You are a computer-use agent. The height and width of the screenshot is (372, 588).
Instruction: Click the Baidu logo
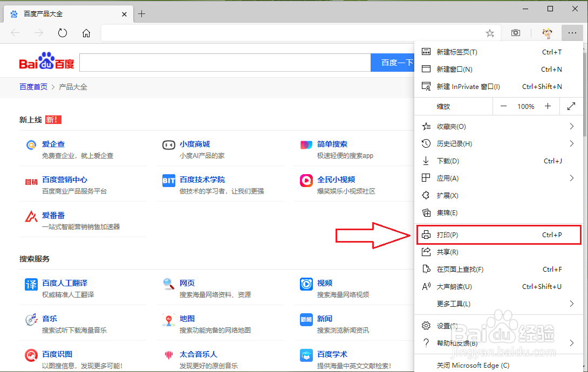pyautogui.click(x=46, y=61)
